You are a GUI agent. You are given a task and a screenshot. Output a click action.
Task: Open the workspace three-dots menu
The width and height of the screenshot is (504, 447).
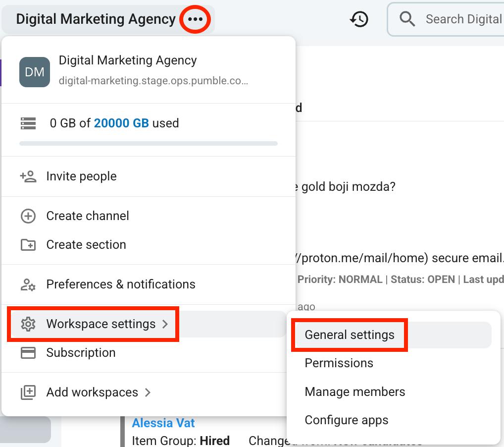195,19
